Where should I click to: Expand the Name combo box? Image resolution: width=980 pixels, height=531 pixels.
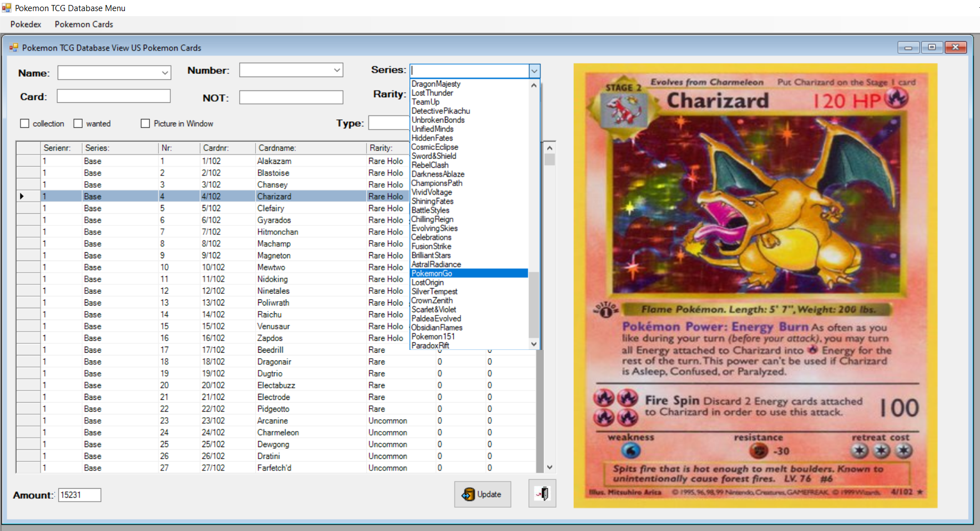click(x=165, y=73)
